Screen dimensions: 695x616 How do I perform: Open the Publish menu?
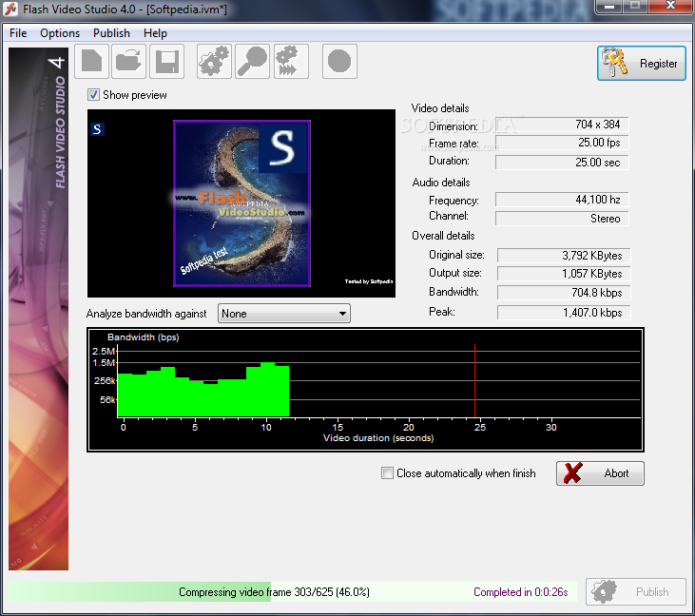111,33
